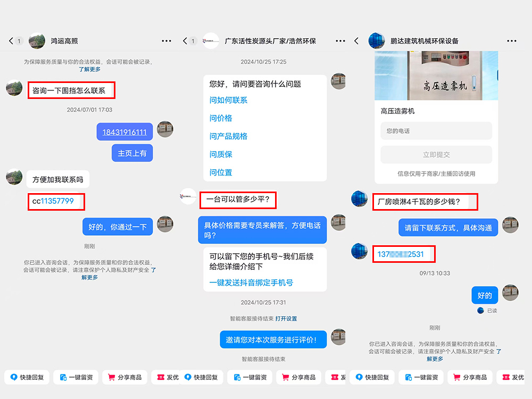Open more options in 浩然环保 chat header
This screenshot has height=399, width=532.
tap(338, 41)
